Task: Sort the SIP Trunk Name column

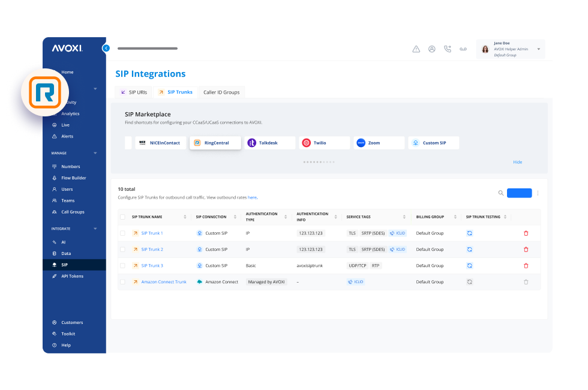Action: pyautogui.click(x=184, y=217)
